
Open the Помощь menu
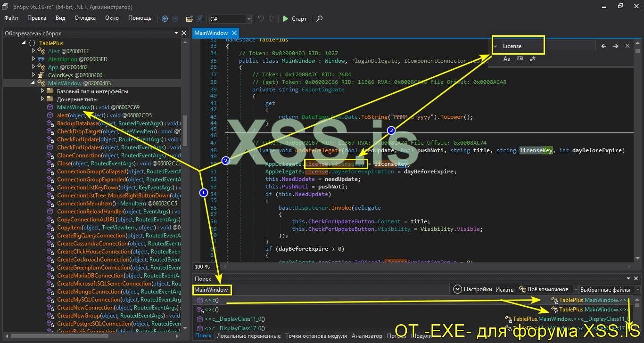(140, 18)
